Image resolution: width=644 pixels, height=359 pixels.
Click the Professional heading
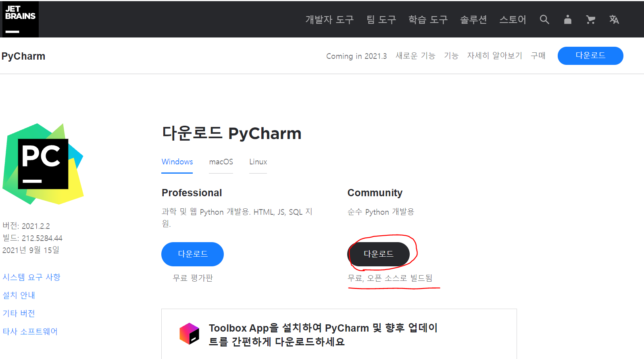click(192, 193)
